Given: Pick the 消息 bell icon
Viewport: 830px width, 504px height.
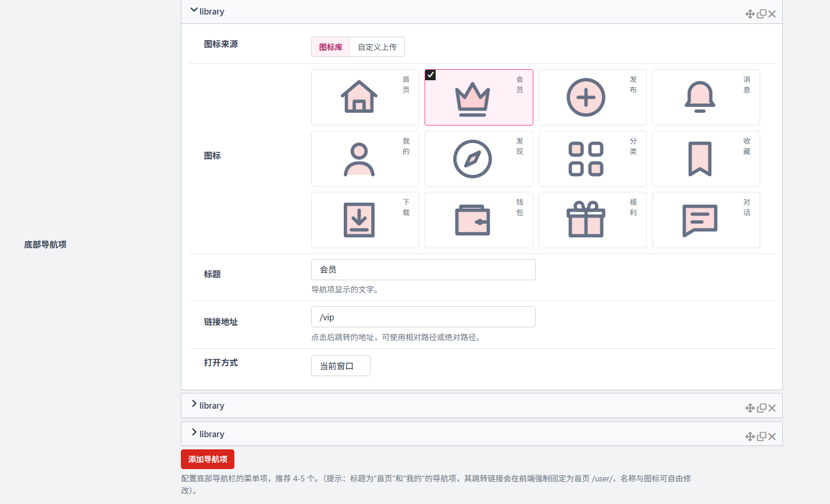Looking at the screenshot, I should (x=706, y=97).
